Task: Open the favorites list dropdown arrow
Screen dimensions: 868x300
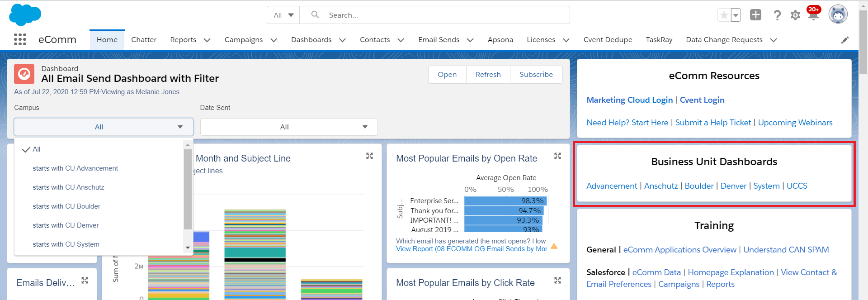Action: 736,15
